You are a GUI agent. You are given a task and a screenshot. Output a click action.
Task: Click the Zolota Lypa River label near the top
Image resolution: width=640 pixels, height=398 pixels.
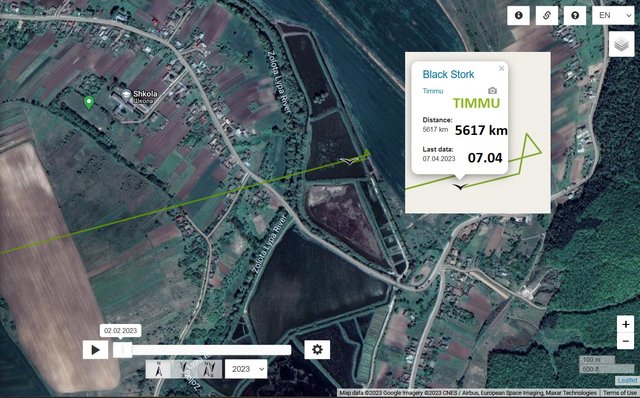[x=279, y=82]
